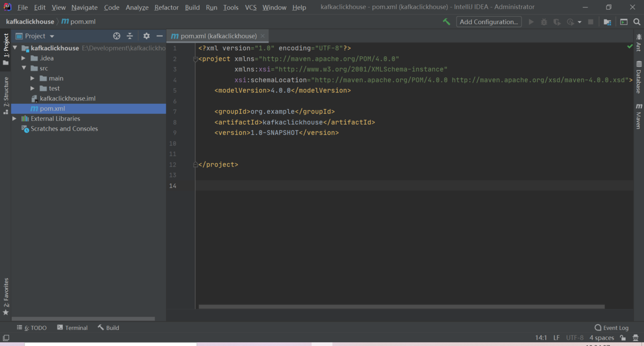
Task: Click the Run Anything icon
Action: (624, 22)
